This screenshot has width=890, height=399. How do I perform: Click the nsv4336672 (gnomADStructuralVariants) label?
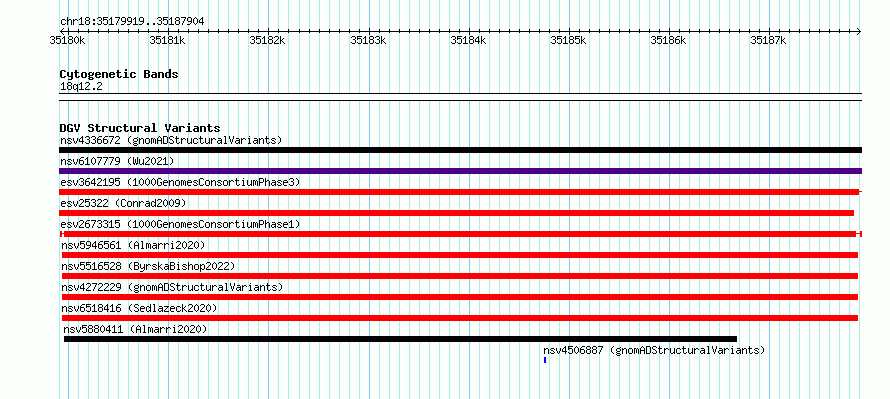point(171,140)
